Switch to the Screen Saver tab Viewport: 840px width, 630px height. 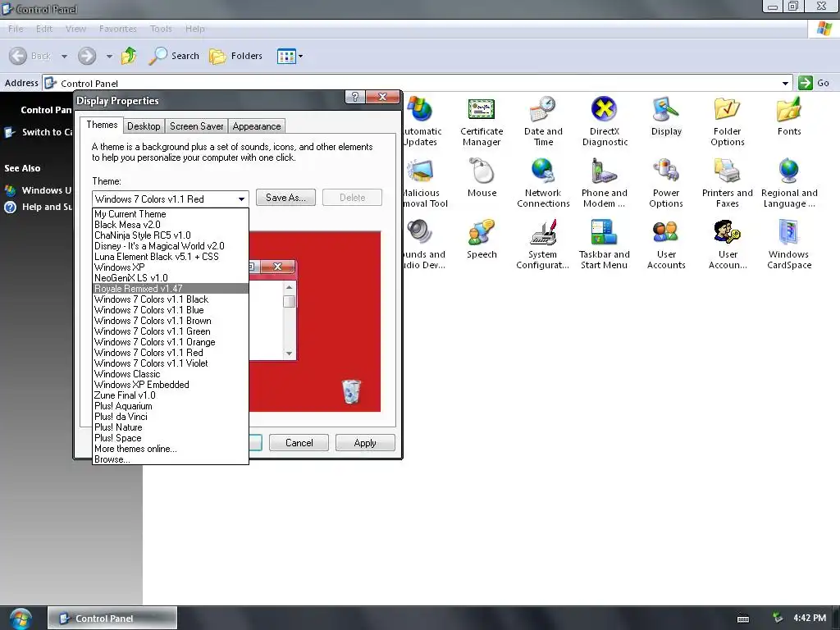(x=197, y=126)
